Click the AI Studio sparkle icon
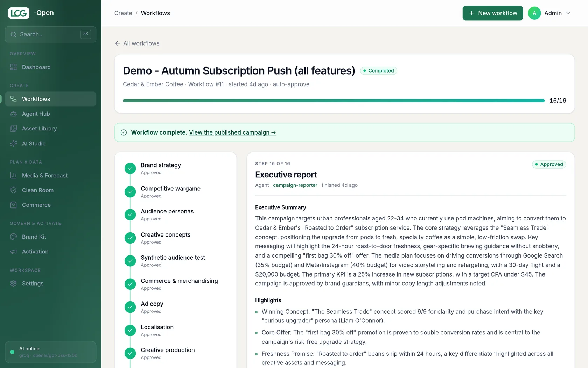This screenshot has width=588, height=368. coord(14,144)
